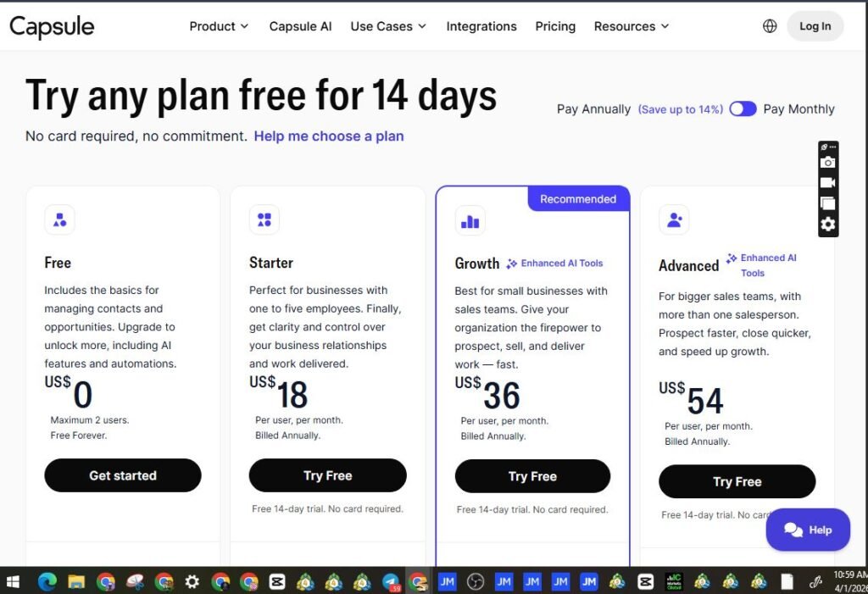Click the windows capture icon in floating toolbar

point(827,203)
